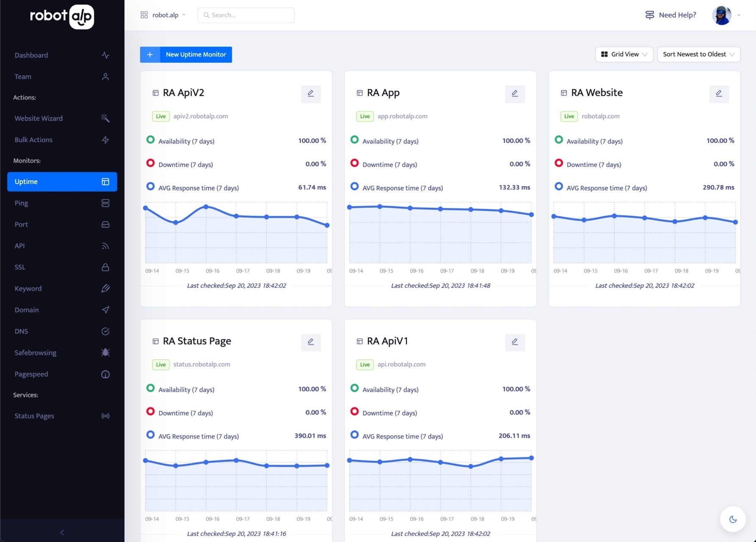
Task: Edit the RA Status Page monitor
Action: [x=311, y=342]
